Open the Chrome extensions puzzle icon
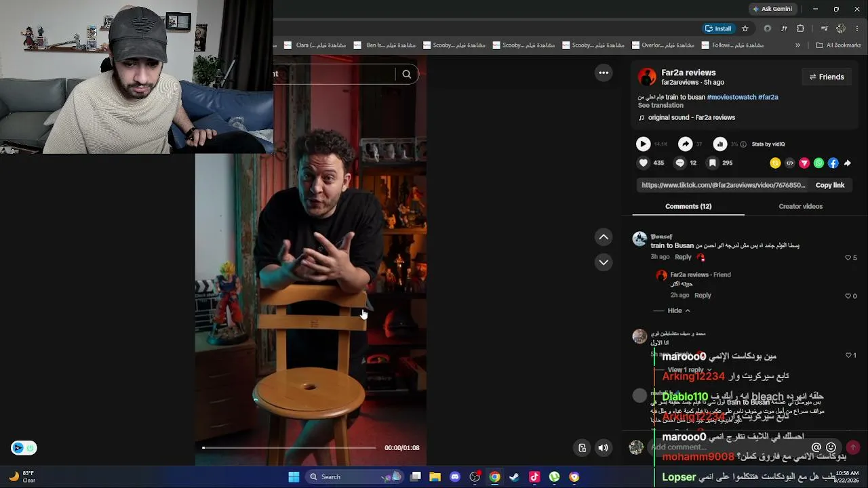This screenshot has height=488, width=868. (x=800, y=28)
